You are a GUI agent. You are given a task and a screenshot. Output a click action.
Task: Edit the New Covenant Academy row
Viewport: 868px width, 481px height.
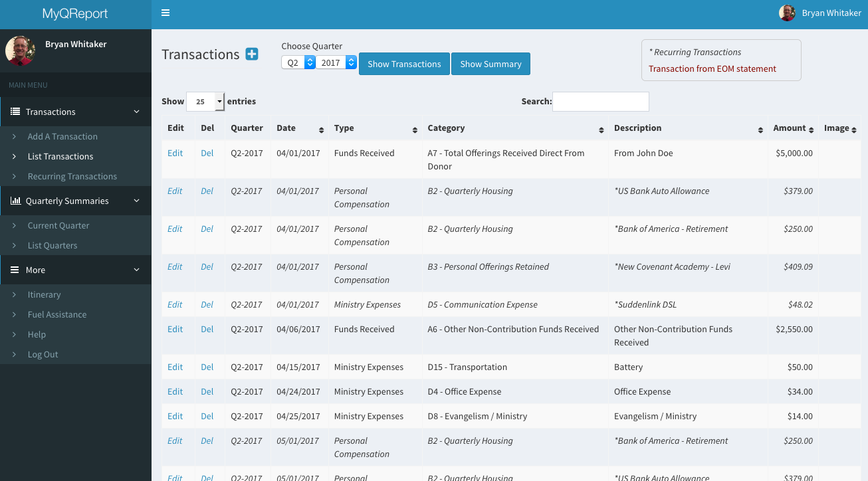tap(175, 266)
